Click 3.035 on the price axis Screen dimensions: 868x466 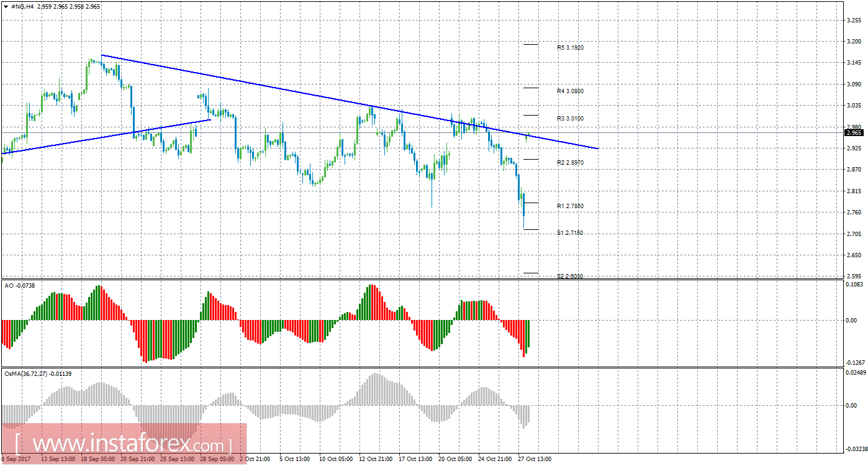click(854, 106)
